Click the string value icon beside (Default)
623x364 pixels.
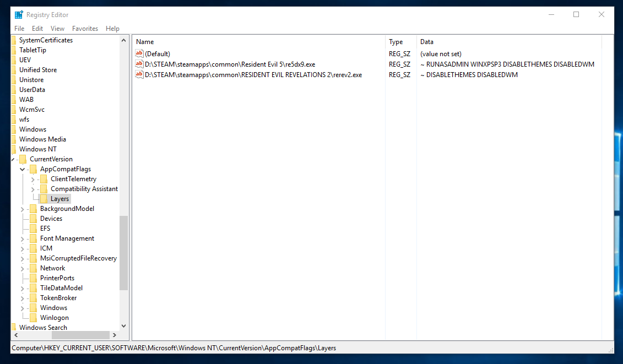click(x=139, y=53)
